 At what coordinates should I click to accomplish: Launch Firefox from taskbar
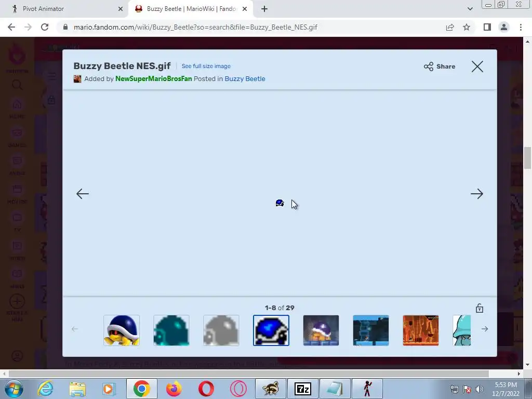pyautogui.click(x=174, y=389)
